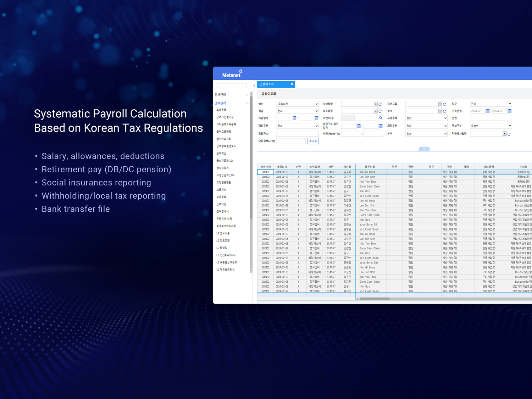Click the refresh icon next to 부서
Image resolution: width=532 pixels, height=399 pixels.
click(x=444, y=111)
